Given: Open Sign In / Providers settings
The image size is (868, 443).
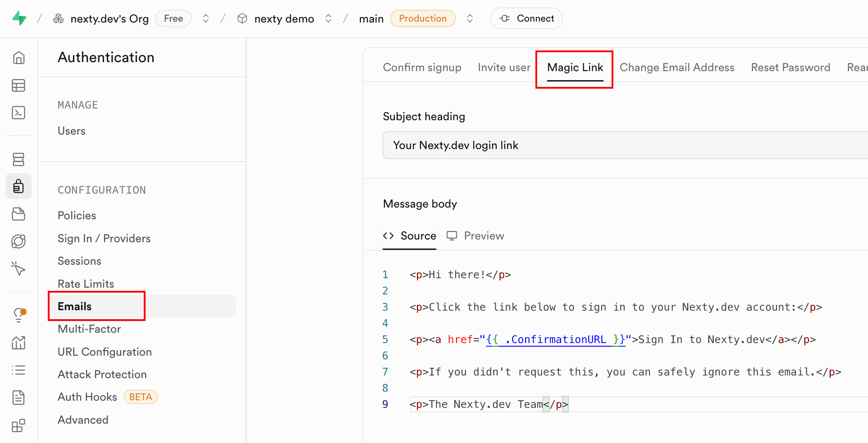Looking at the screenshot, I should click(x=104, y=239).
